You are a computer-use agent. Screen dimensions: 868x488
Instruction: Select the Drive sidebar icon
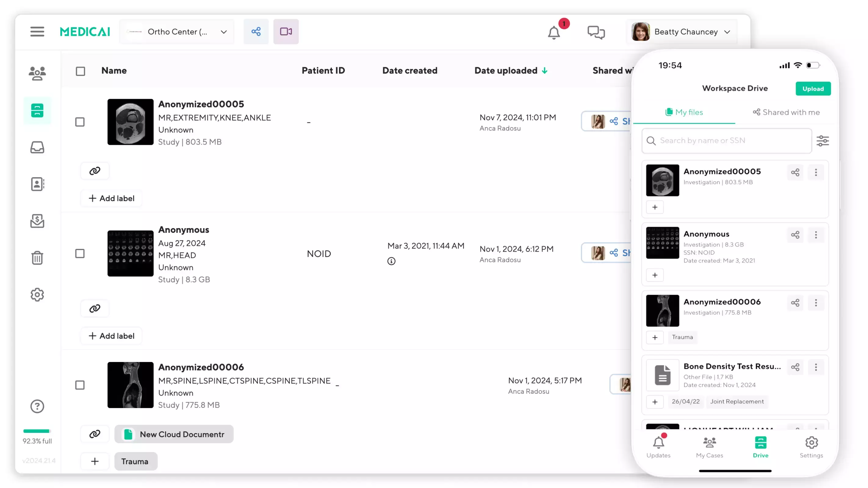(x=37, y=110)
